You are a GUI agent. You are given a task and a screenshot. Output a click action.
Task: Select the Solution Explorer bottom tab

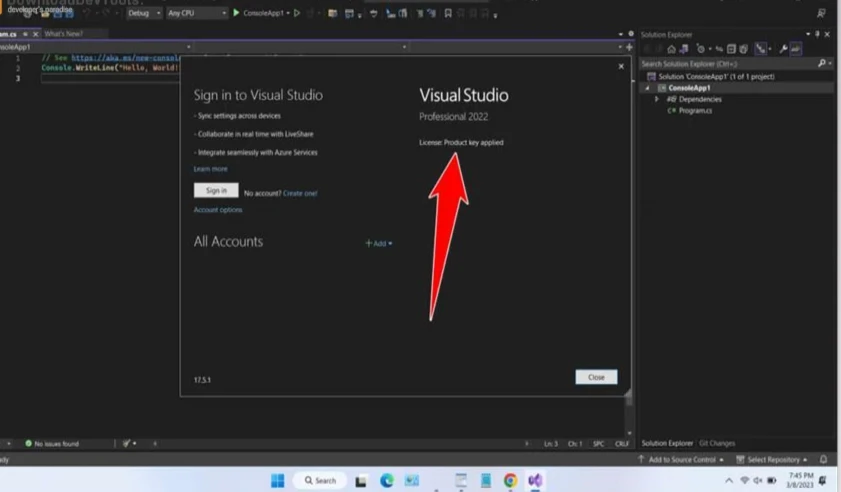pos(667,443)
